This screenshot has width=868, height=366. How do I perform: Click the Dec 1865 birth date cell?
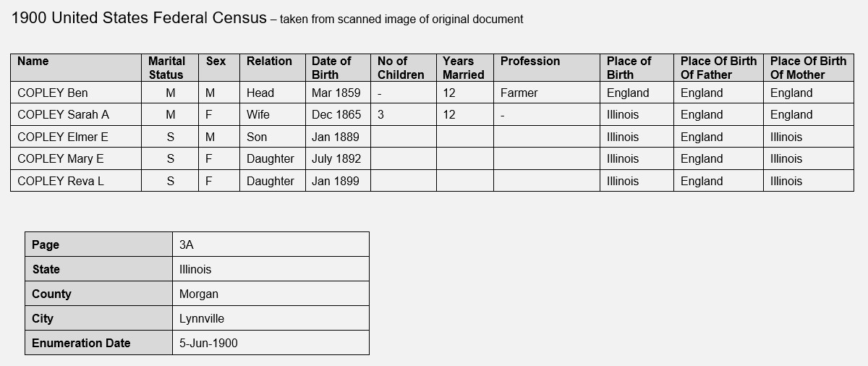338,114
